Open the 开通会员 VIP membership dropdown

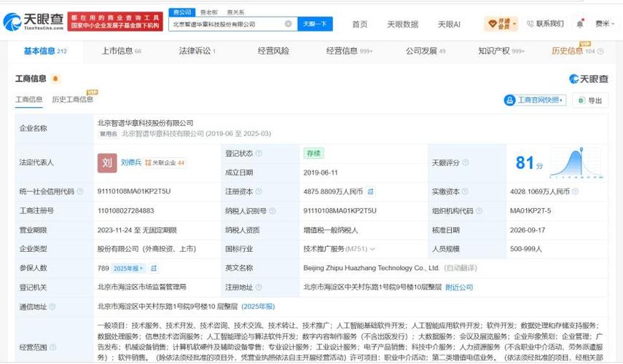pyautogui.click(x=501, y=24)
